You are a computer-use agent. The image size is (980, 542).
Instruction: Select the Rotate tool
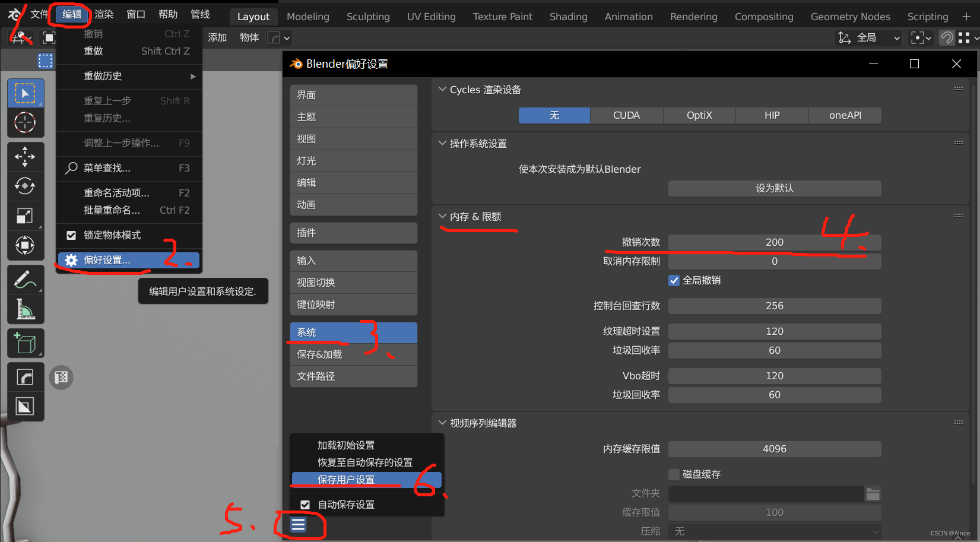25,186
